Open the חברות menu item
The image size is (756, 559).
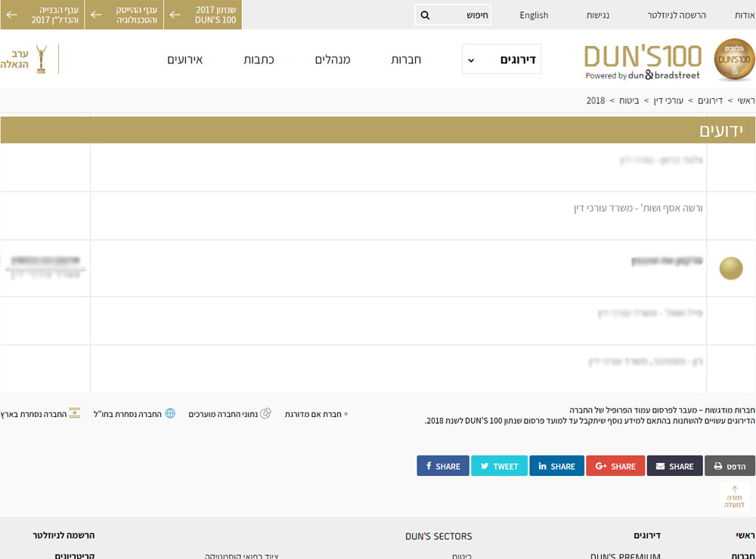406,60
